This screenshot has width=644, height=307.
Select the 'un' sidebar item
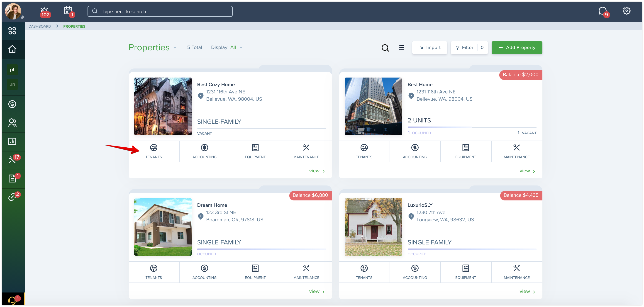click(12, 84)
